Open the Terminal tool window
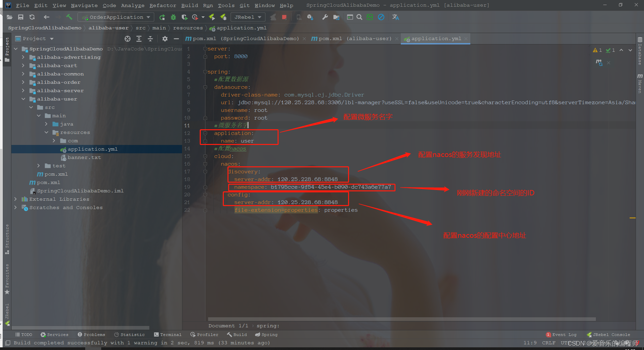The image size is (644, 350). (168, 335)
